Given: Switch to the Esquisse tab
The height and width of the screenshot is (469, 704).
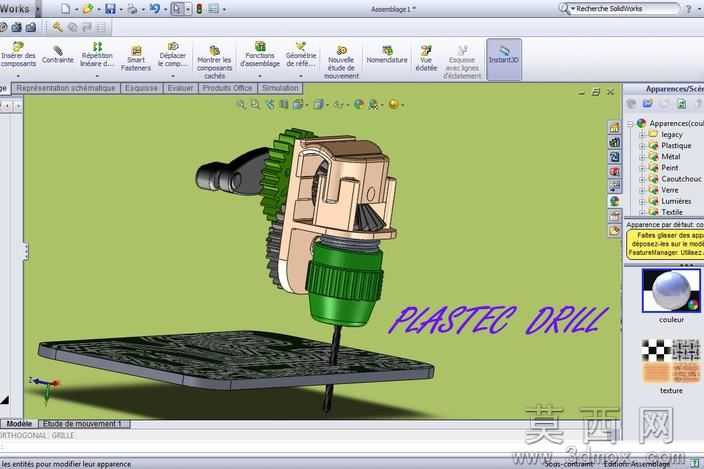Looking at the screenshot, I should click(x=141, y=88).
